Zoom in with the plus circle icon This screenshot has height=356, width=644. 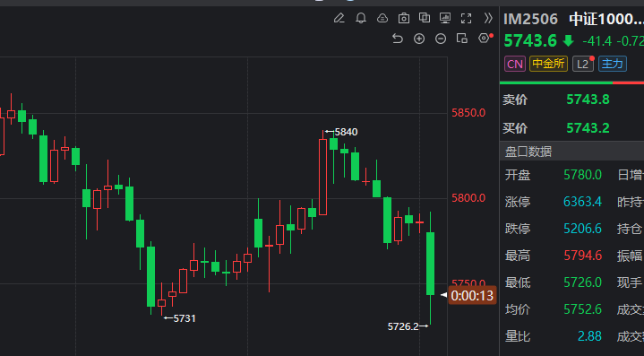pyautogui.click(x=419, y=39)
